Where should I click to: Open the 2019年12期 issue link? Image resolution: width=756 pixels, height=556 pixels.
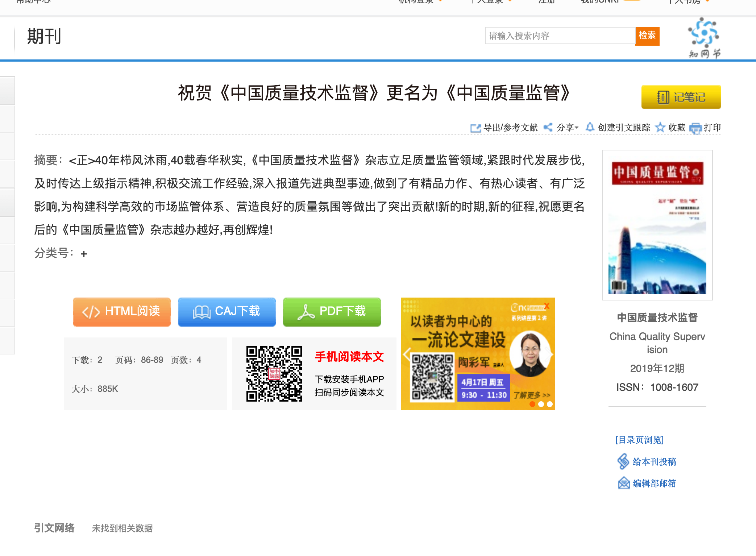tap(657, 369)
